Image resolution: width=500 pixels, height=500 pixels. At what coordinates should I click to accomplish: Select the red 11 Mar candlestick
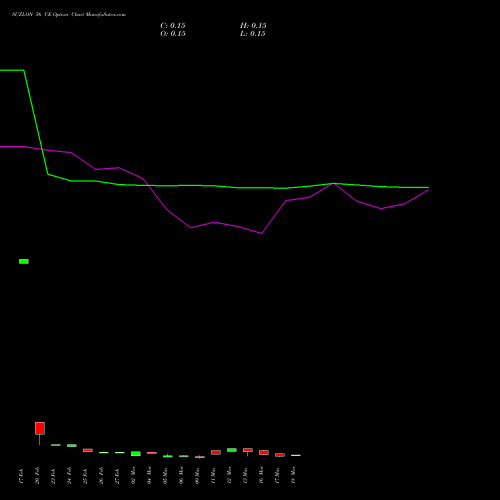[x=216, y=452]
